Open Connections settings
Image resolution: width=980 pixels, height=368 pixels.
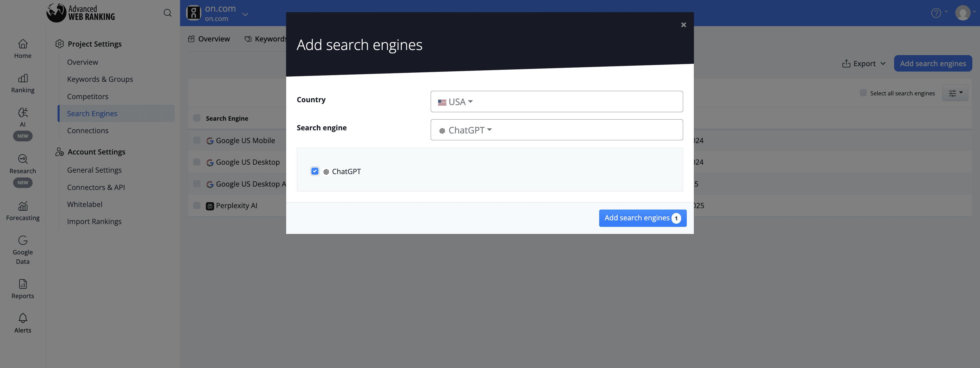88,131
